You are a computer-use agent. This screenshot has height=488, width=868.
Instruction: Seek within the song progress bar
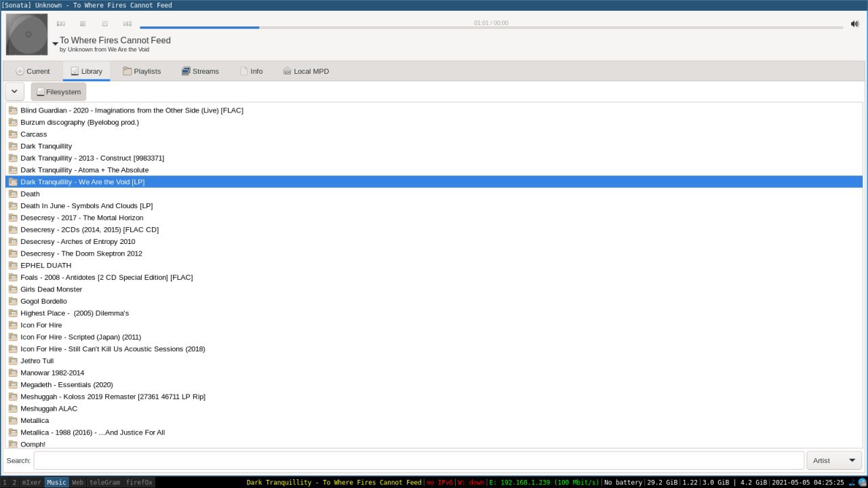(x=491, y=28)
